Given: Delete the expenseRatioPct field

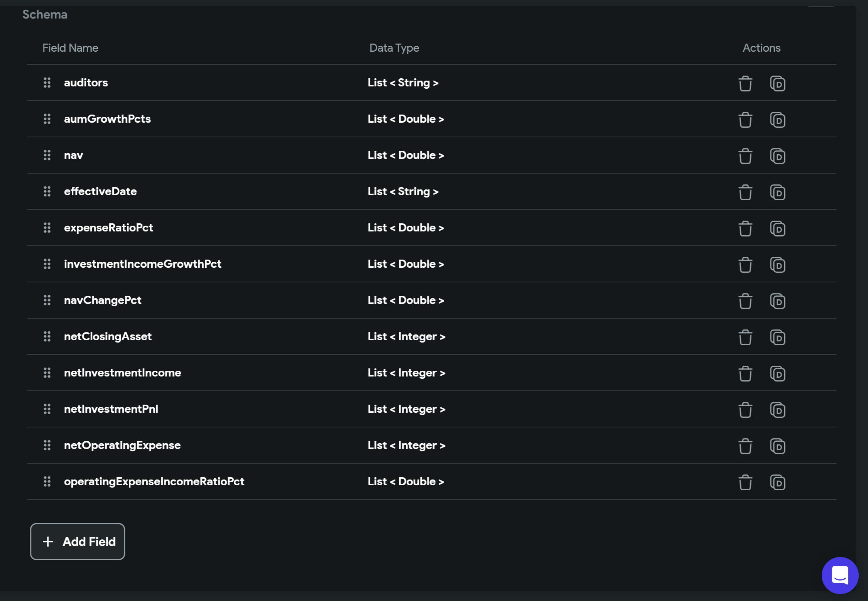Looking at the screenshot, I should (745, 228).
